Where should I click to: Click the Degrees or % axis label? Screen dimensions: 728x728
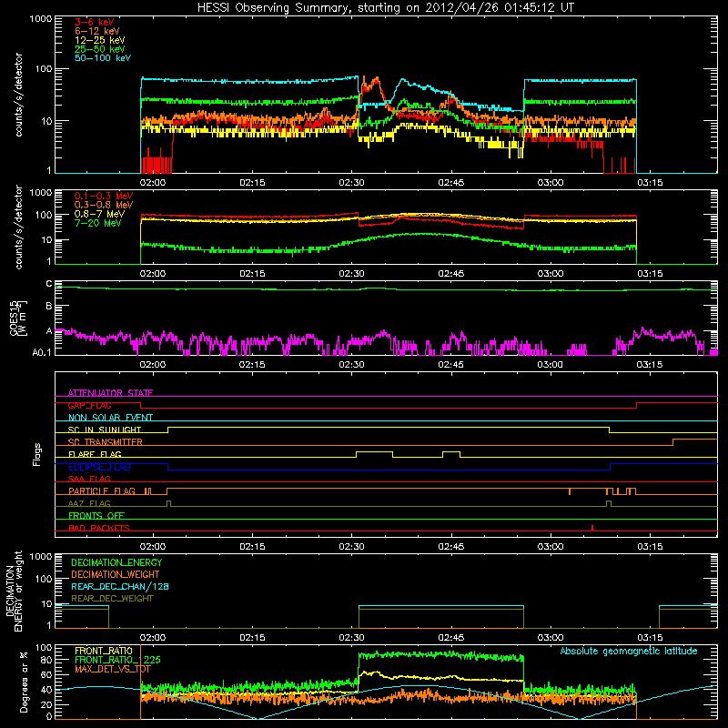[x=24, y=682]
